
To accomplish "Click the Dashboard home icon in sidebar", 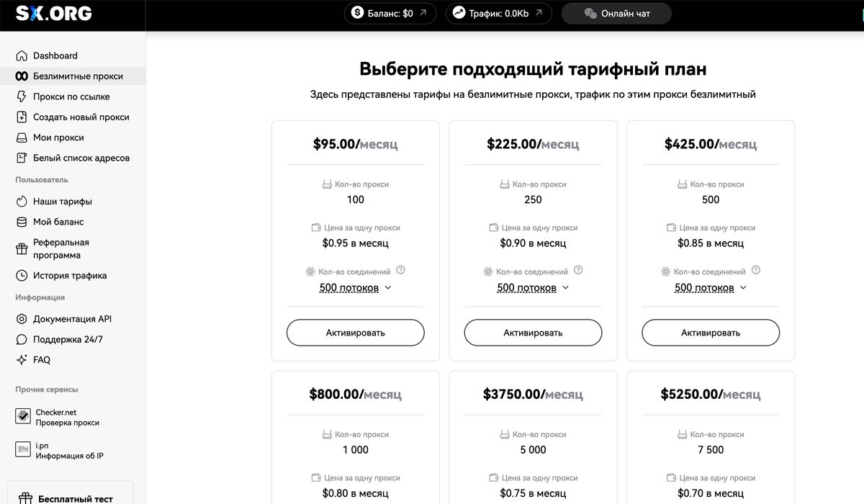I will tap(22, 55).
